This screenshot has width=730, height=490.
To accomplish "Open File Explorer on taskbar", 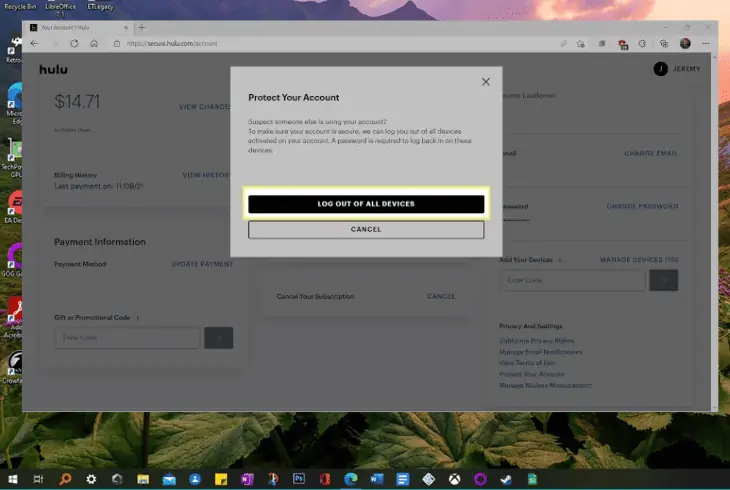I will click(x=143, y=479).
